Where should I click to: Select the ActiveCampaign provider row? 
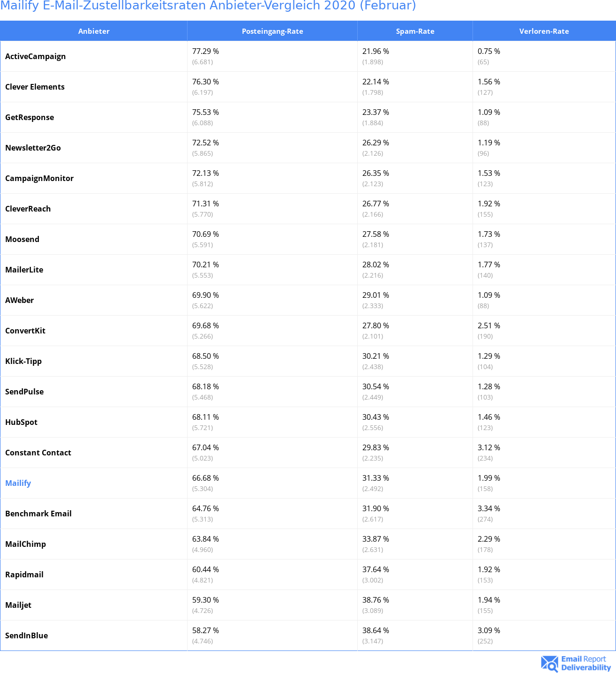point(308,56)
